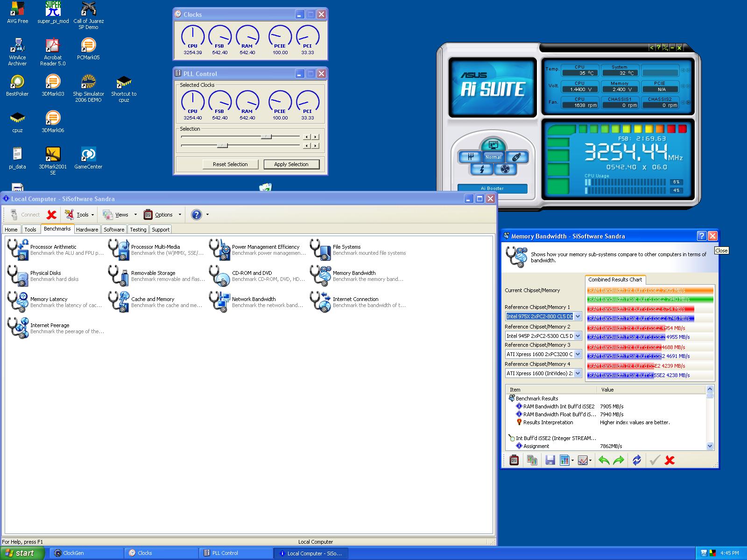Open Cache and Memory benchmark
Screen dimensions: 747x560
tap(156, 302)
